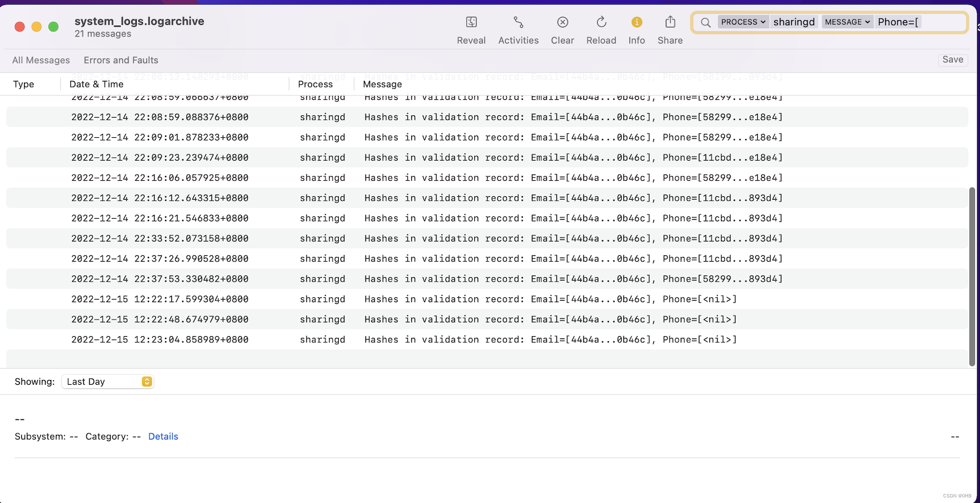
Task: Select the log row at 22:16:06.057925
Action: pyautogui.click(x=487, y=178)
